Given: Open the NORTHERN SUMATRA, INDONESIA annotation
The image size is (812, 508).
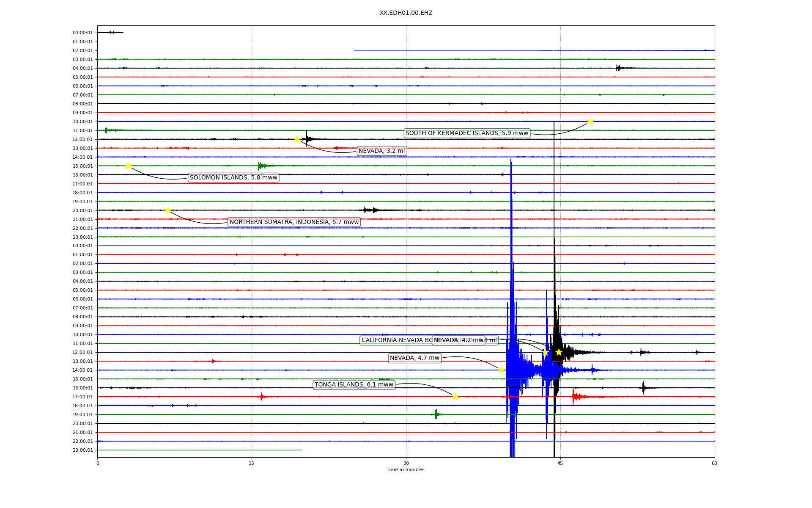Looking at the screenshot, I should coord(294,222).
